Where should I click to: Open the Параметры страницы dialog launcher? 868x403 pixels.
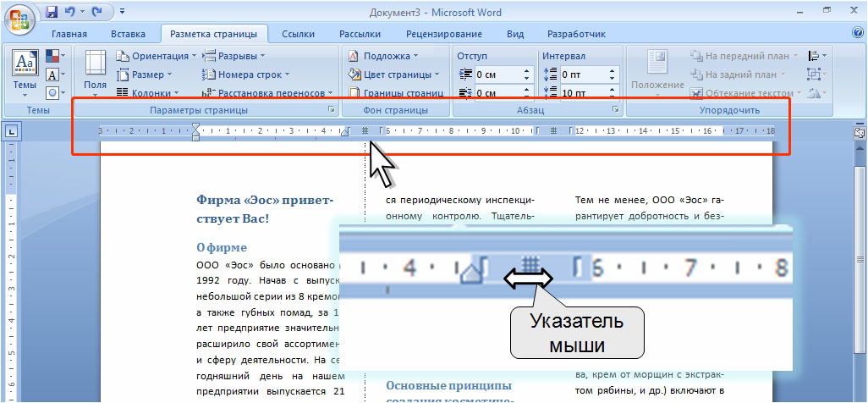[332, 110]
